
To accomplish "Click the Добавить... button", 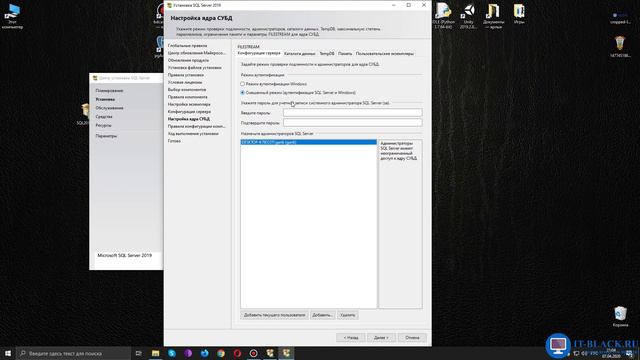I will pos(322,315).
